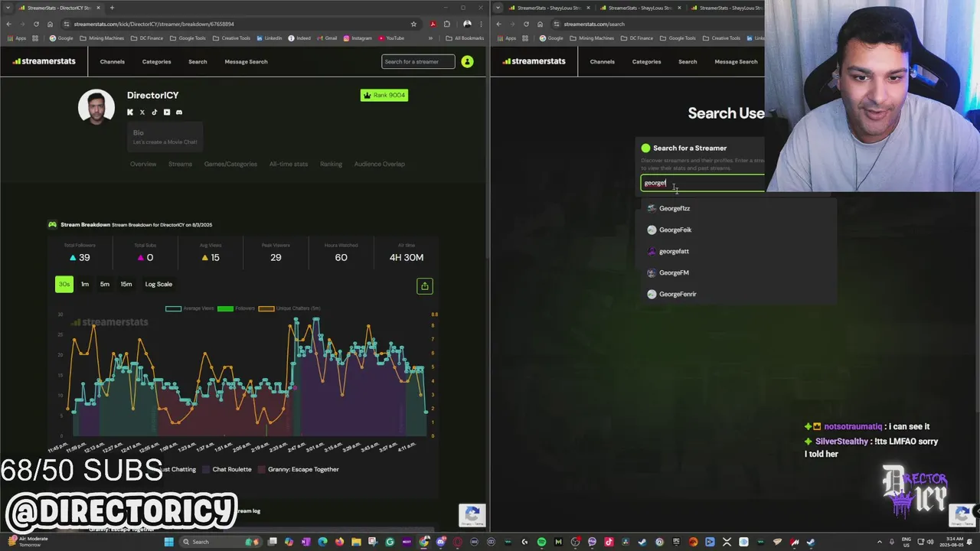Toggle the Granny: Escape Together category legend
Screen dimensions: 980x551
point(299,469)
